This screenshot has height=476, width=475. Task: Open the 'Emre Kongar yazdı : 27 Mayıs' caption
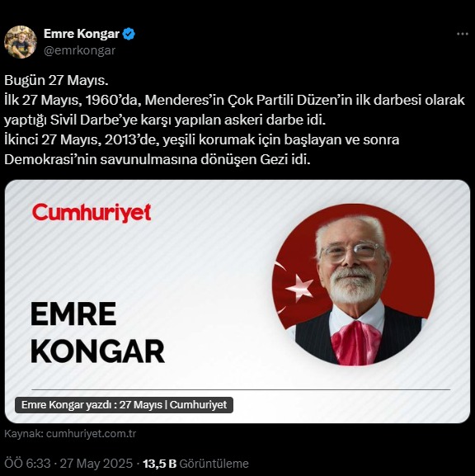click(124, 405)
